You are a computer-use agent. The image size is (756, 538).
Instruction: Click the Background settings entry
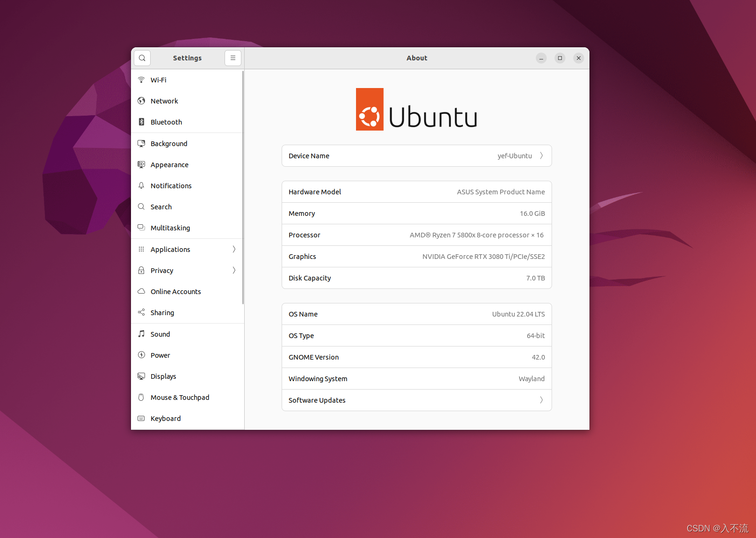(x=169, y=143)
